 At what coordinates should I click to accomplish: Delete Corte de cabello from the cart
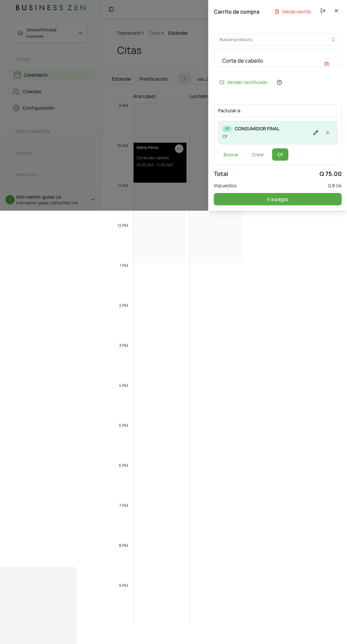327,64
